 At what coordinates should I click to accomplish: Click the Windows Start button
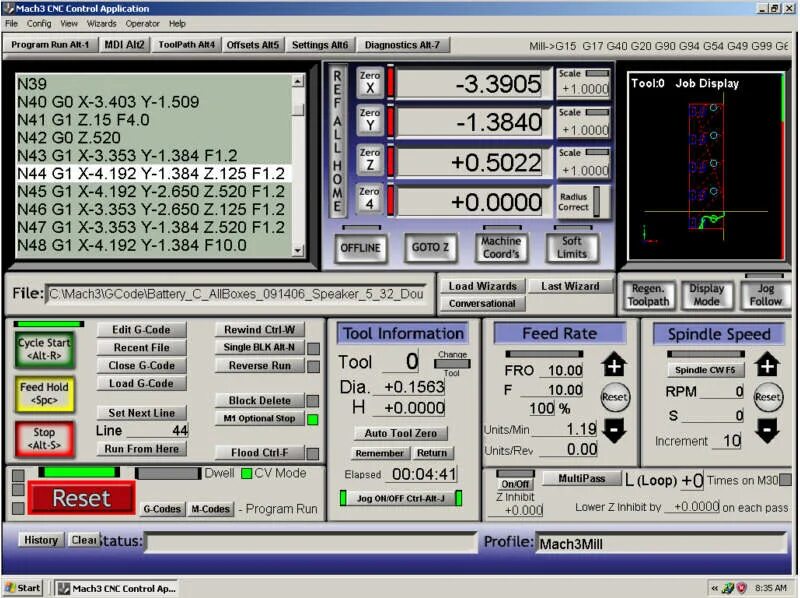click(22, 588)
